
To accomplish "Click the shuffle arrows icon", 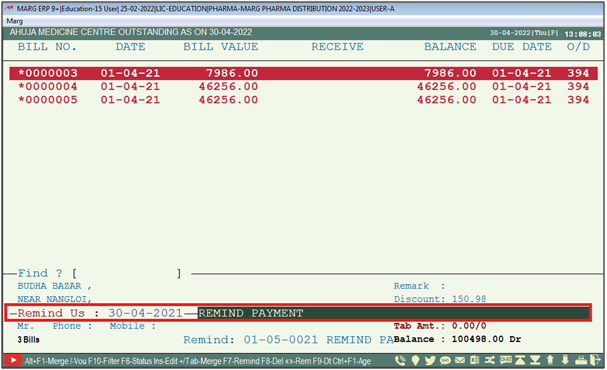I will [x=490, y=360].
